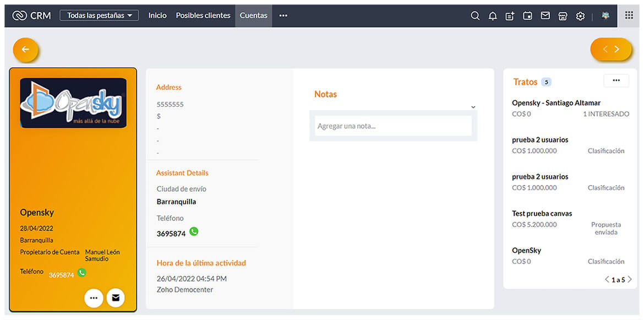Click the user profile avatar
644x320 pixels.
[605, 15]
